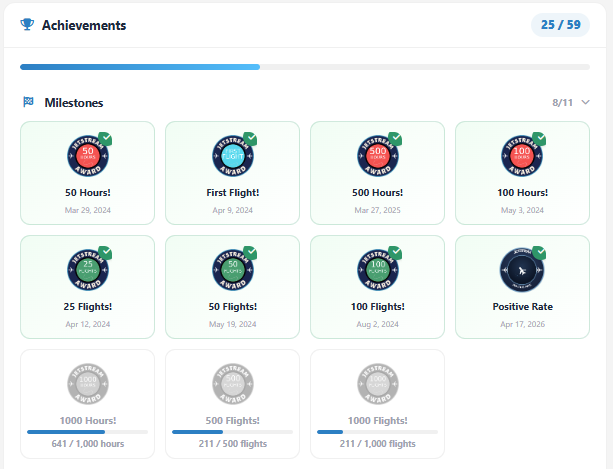Click the "500 Flights!" title text
Screen dimensions: 613x469
pyautogui.click(x=233, y=421)
